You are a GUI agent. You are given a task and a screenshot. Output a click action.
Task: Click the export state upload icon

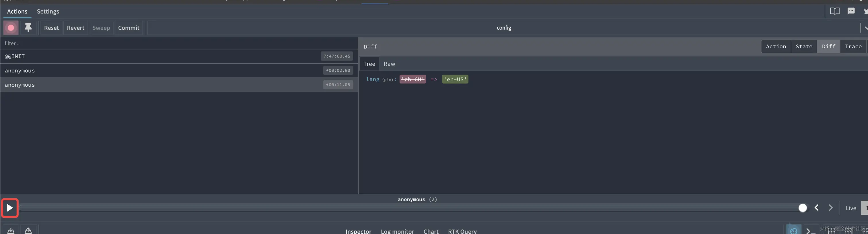[x=28, y=231]
